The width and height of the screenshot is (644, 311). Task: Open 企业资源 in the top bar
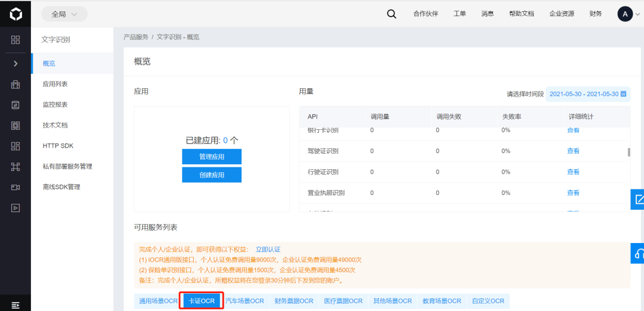point(562,14)
